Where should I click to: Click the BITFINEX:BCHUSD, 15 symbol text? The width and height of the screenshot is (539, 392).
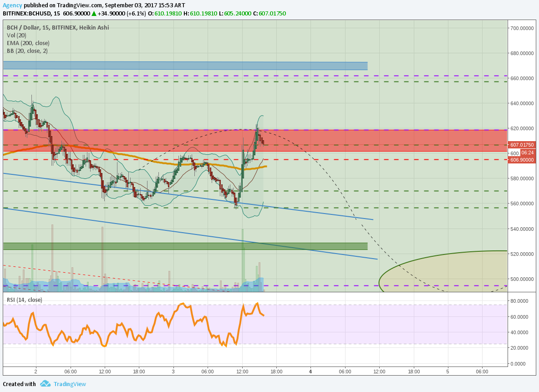(x=31, y=13)
